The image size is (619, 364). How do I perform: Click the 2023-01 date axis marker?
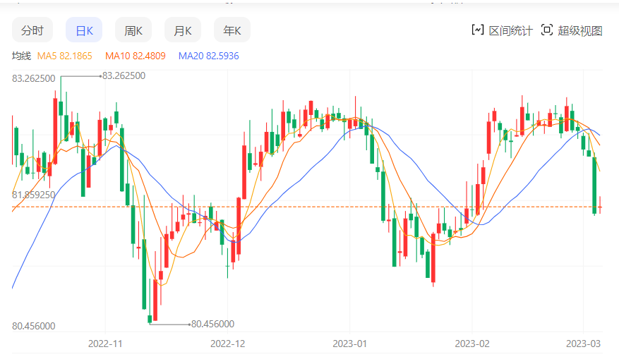[x=350, y=344]
